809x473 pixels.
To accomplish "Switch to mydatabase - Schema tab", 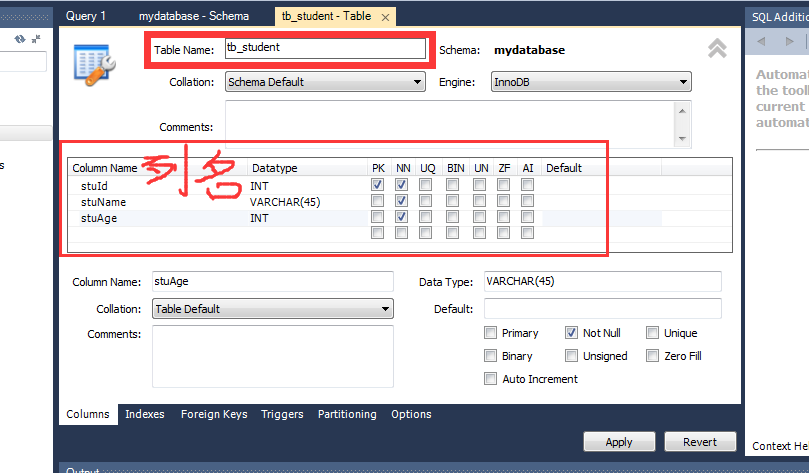I will [x=193, y=16].
